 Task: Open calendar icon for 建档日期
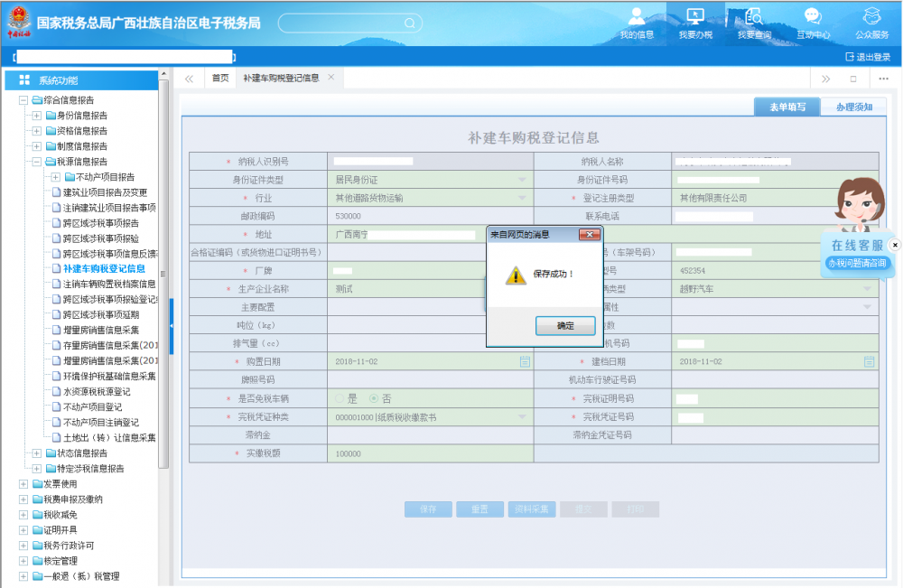coord(869,361)
